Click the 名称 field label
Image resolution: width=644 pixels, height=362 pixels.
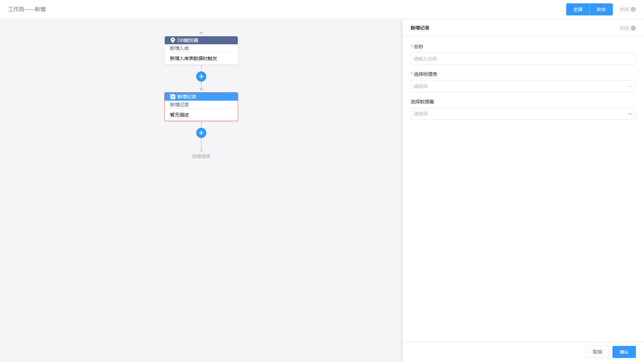pyautogui.click(x=418, y=47)
